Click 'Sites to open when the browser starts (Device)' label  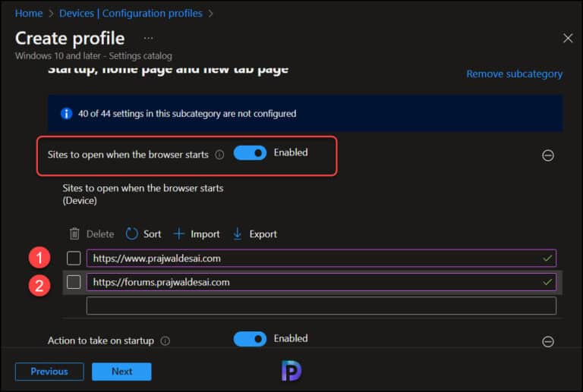[143, 194]
